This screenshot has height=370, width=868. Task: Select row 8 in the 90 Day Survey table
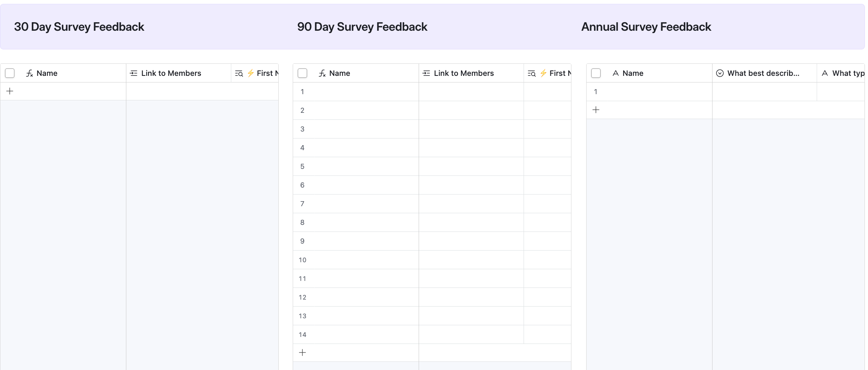[302, 223]
